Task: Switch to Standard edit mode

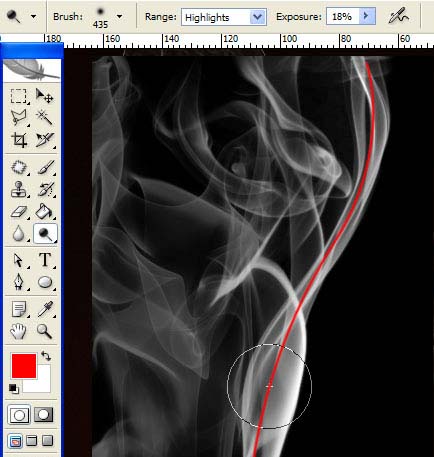Action: pyautogui.click(x=19, y=415)
